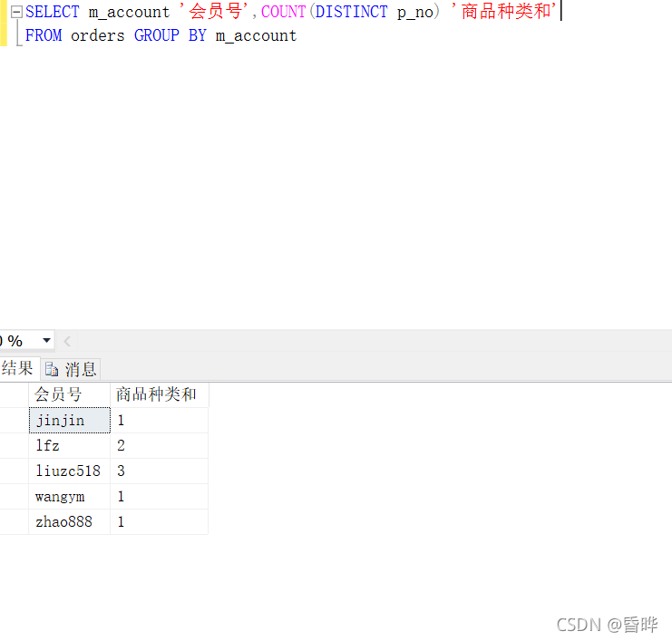Click the horizontal scroll left arrow

tap(67, 341)
